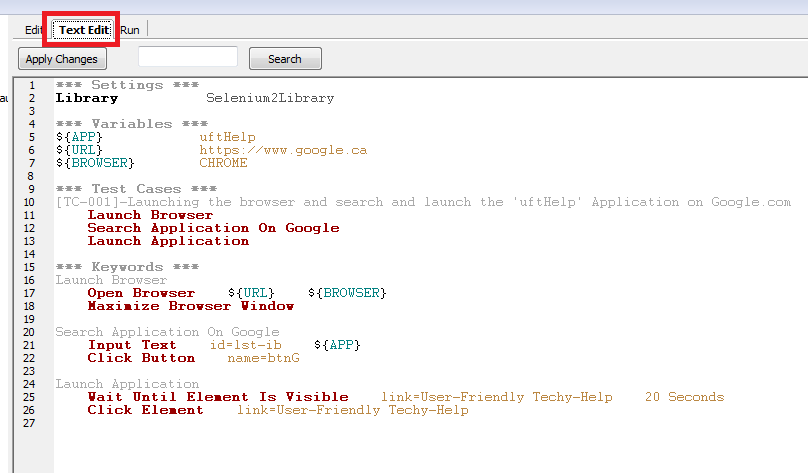This screenshot has height=473, width=808.
Task: Click 'Click Element' on line 26
Action: (x=145, y=410)
